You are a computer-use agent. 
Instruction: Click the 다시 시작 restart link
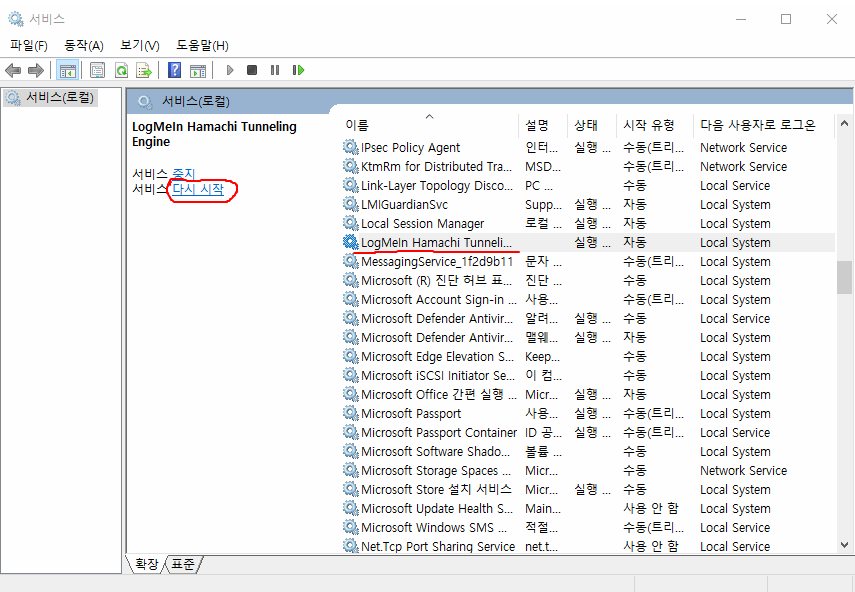tap(198, 189)
